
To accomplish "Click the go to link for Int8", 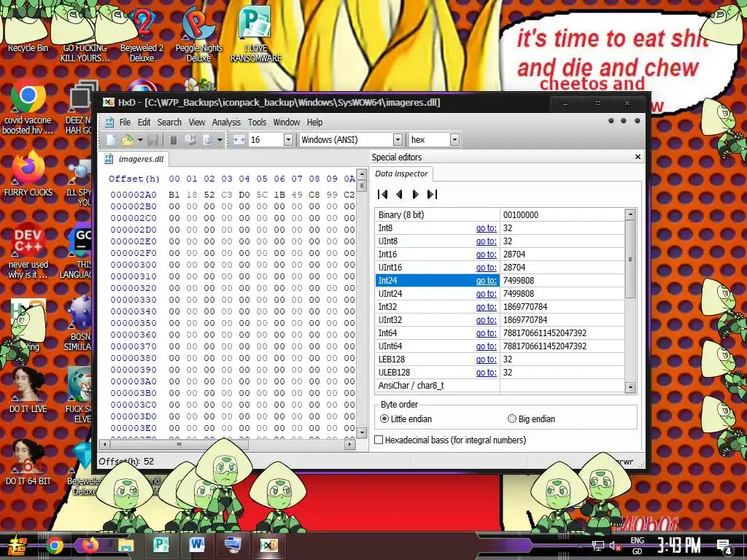I will click(486, 228).
